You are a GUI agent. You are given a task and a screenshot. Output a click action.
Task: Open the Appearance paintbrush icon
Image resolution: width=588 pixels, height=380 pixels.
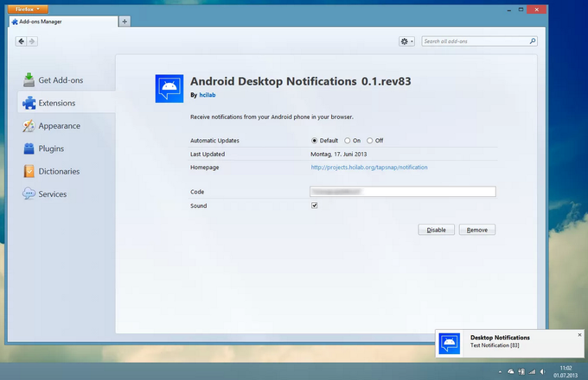29,126
